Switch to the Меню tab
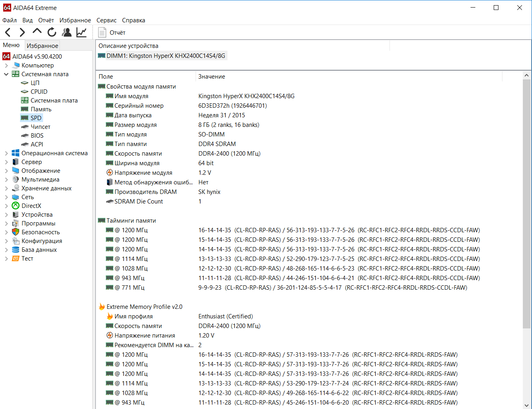Image resolution: width=532 pixels, height=409 pixels. coord(11,45)
